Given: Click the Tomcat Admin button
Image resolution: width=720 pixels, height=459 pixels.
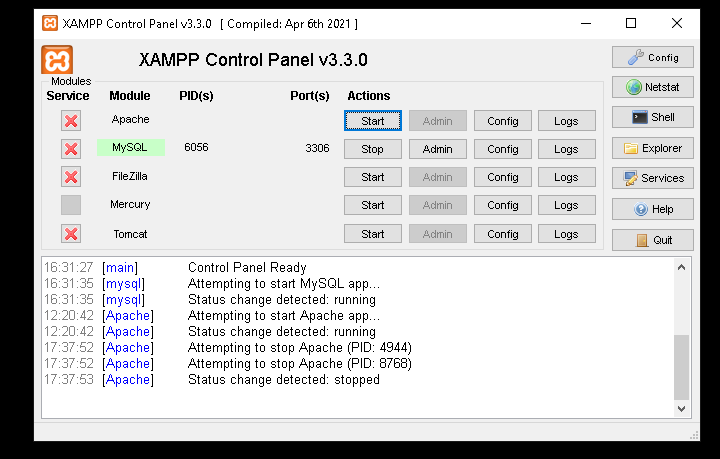Looking at the screenshot, I should 438,234.
